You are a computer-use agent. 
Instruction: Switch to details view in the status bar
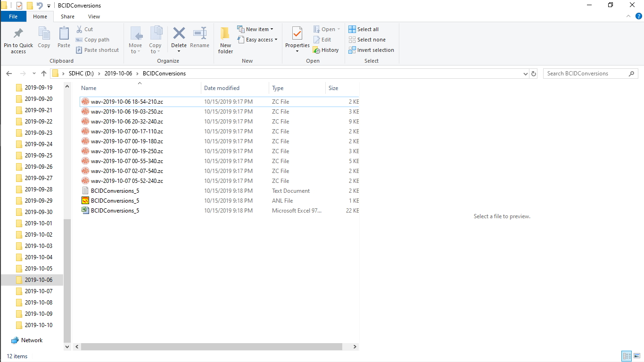click(x=627, y=356)
